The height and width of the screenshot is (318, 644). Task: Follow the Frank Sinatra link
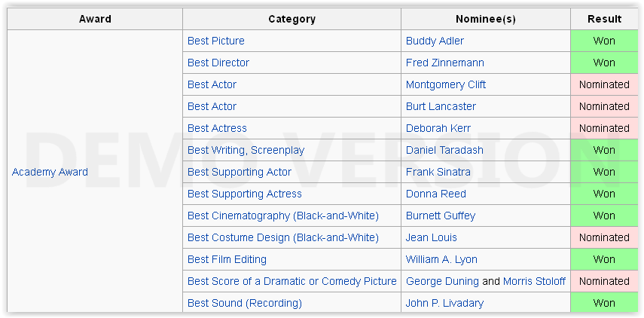(x=438, y=172)
